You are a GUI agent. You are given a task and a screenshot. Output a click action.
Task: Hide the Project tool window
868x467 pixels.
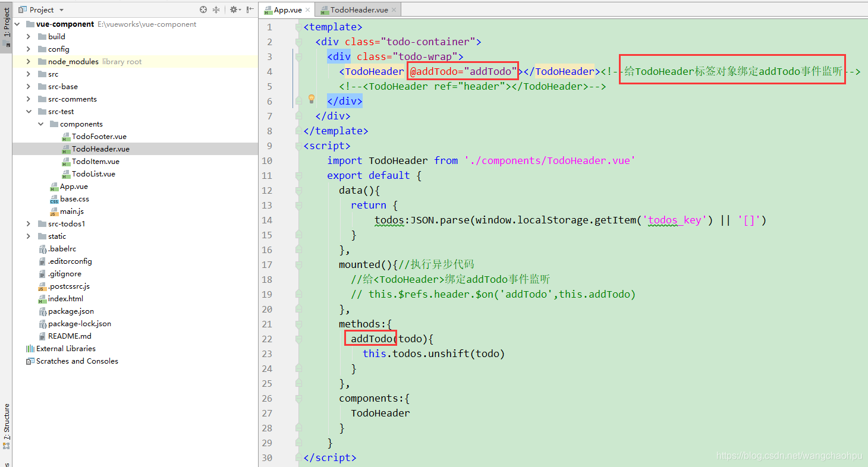coord(250,10)
